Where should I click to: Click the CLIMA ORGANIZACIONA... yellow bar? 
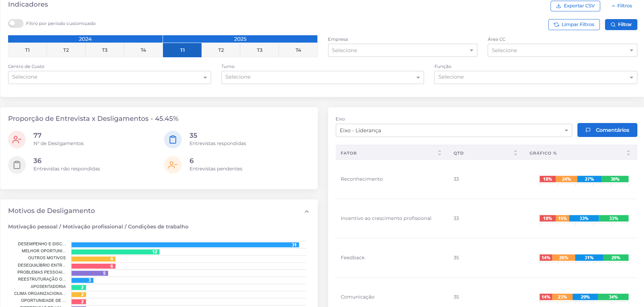[x=78, y=295]
